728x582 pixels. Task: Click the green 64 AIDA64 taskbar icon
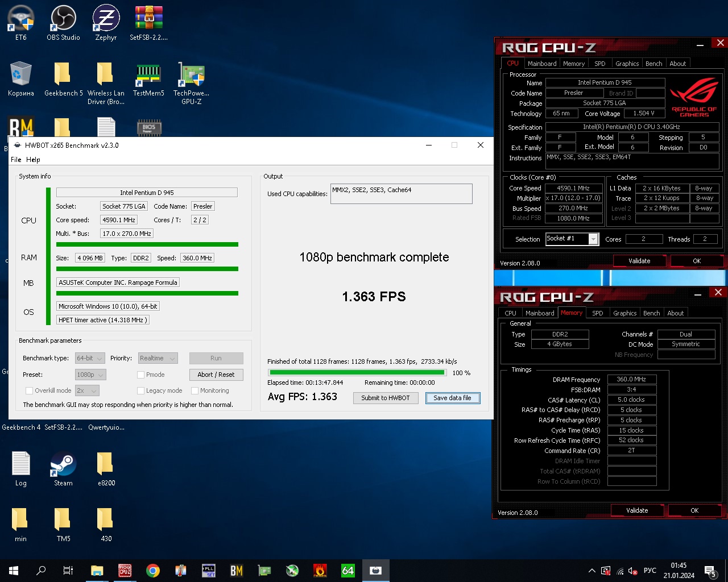(348, 571)
